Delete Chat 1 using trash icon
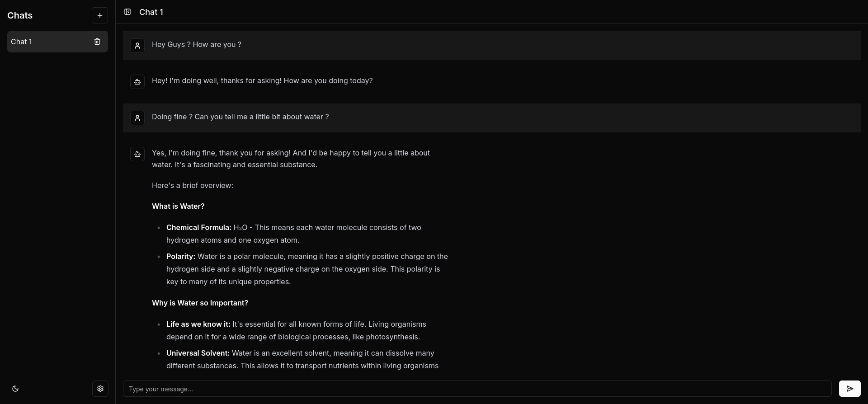 pyautogui.click(x=97, y=42)
